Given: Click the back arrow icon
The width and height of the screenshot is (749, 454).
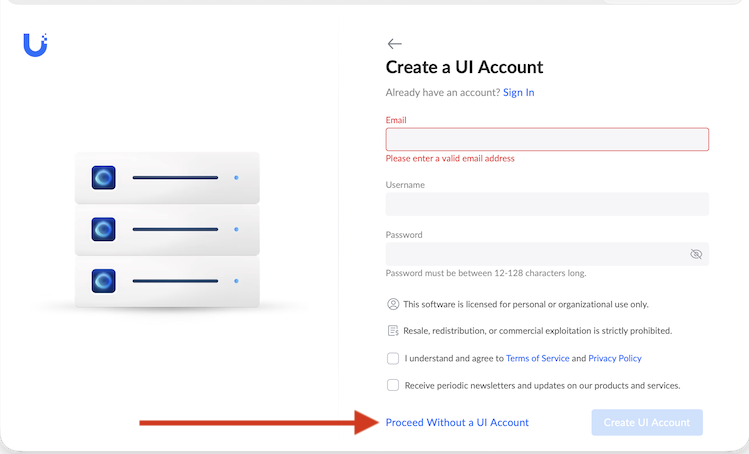Looking at the screenshot, I should [x=394, y=44].
